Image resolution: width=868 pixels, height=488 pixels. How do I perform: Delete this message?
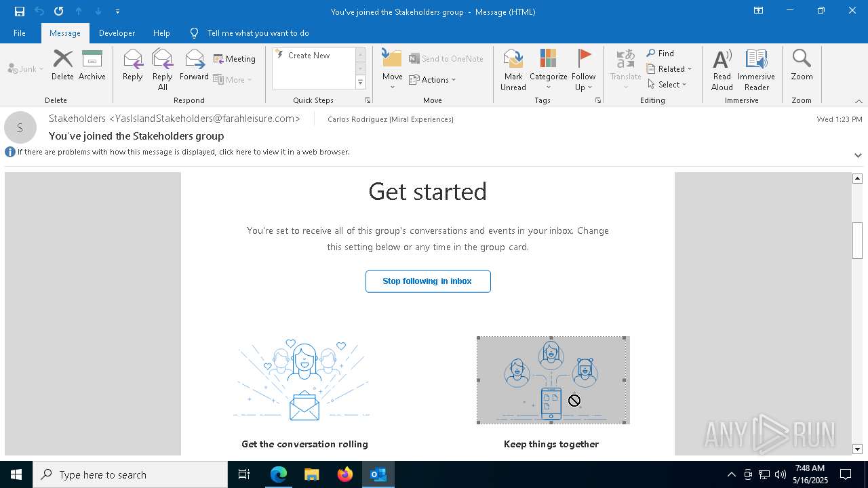pyautogui.click(x=62, y=65)
